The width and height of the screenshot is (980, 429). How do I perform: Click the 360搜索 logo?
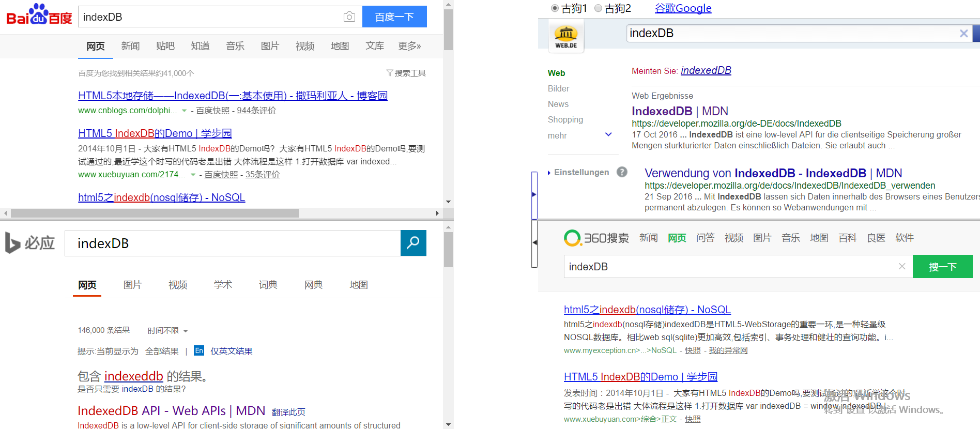[x=596, y=238]
